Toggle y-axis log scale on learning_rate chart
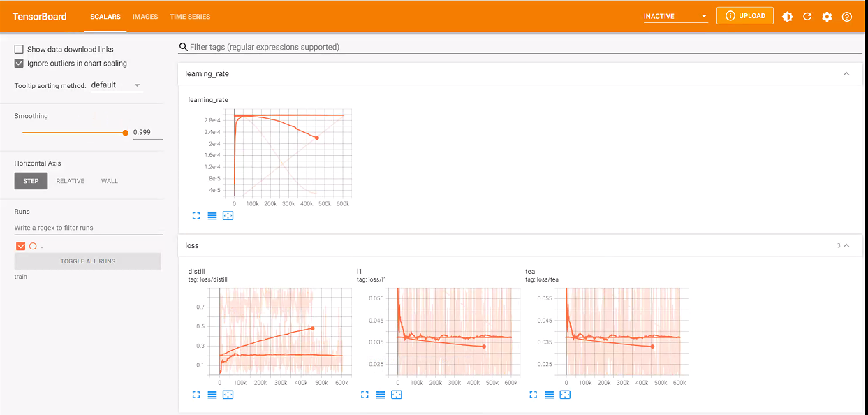Screen dimensions: 868x415 (x=212, y=216)
